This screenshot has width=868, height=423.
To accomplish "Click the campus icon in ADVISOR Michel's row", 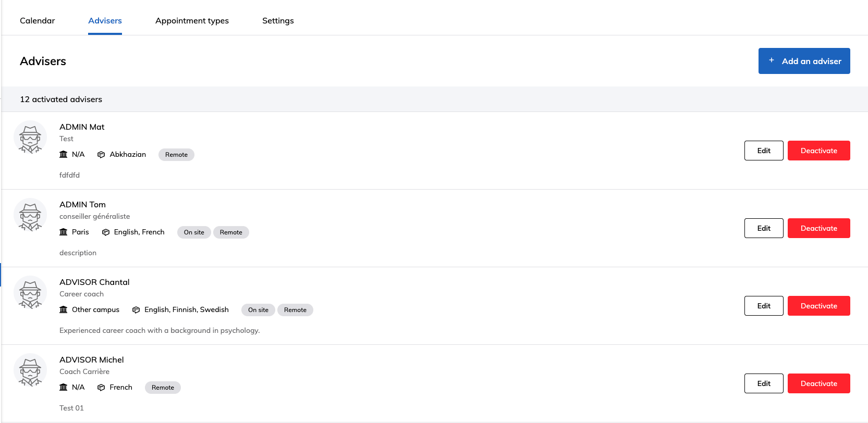I will click(x=64, y=387).
